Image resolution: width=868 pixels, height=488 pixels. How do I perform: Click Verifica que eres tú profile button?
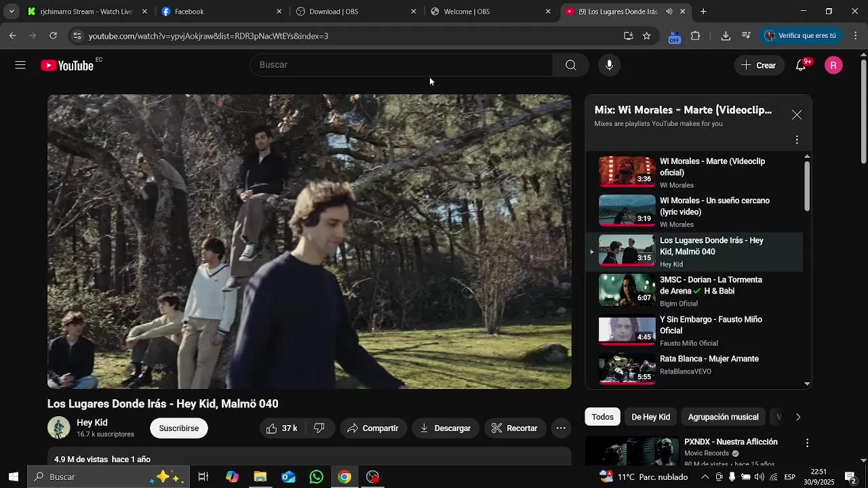(x=802, y=36)
